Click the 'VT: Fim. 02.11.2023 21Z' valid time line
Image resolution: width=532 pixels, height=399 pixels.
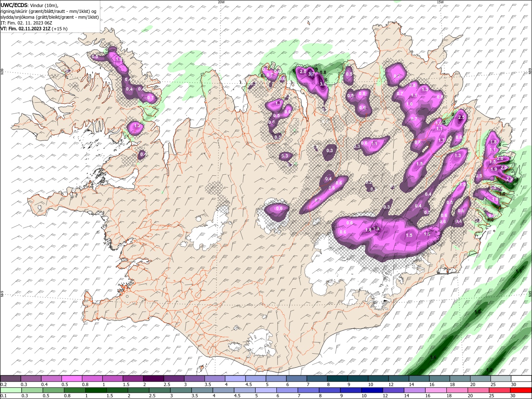(x=26, y=29)
